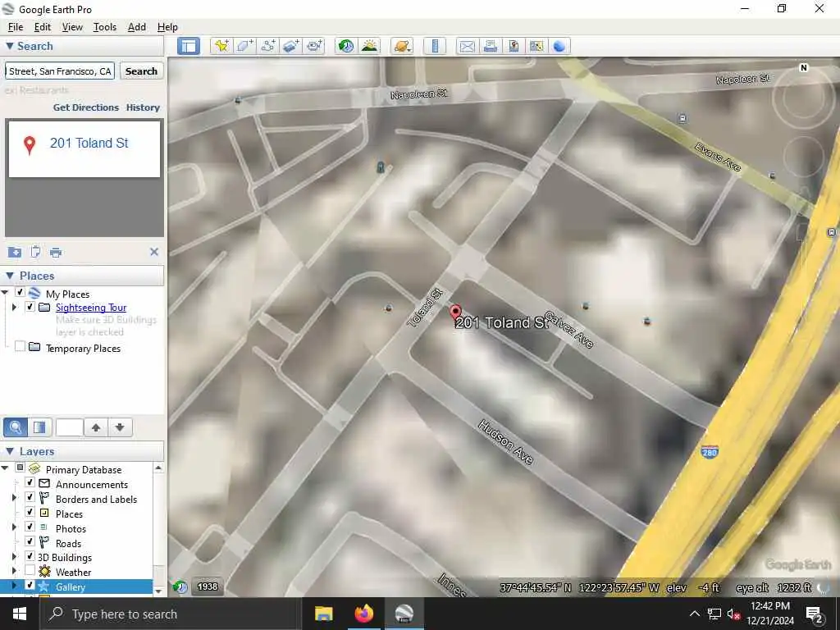
Task: Add a new placemark with pushpin icon
Action: coord(221,46)
